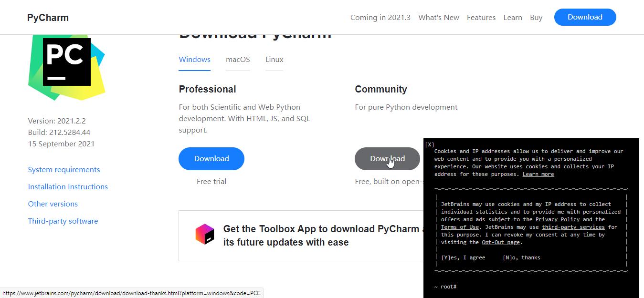Click the 15 September 2021 date
This screenshot has width=644, height=298.
pos(61,144)
